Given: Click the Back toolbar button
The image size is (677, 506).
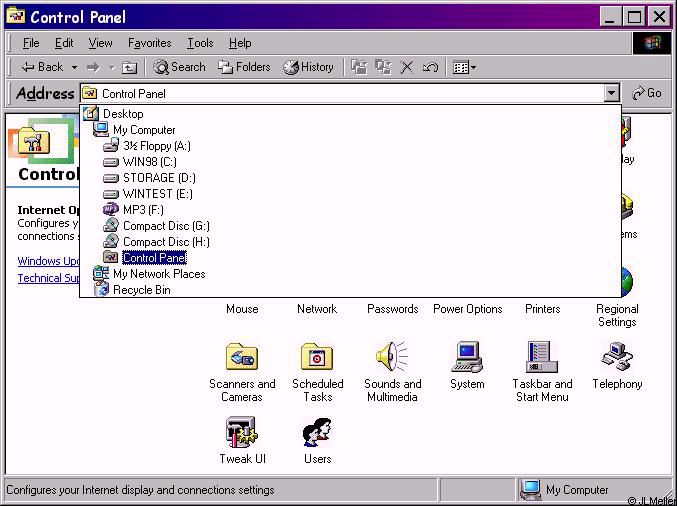Looking at the screenshot, I should (x=42, y=67).
